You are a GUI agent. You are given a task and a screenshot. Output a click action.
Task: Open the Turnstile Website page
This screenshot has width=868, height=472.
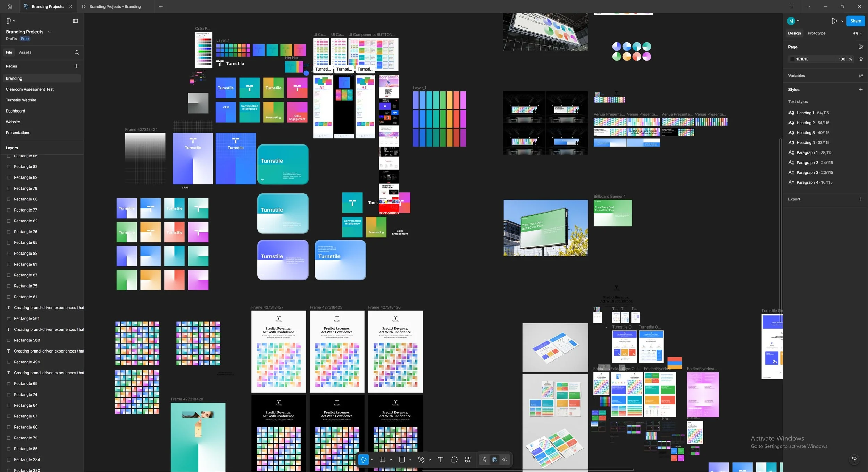click(x=21, y=100)
